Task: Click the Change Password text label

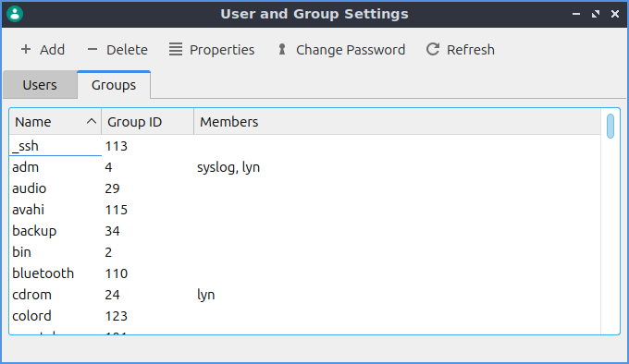Action: (351, 50)
